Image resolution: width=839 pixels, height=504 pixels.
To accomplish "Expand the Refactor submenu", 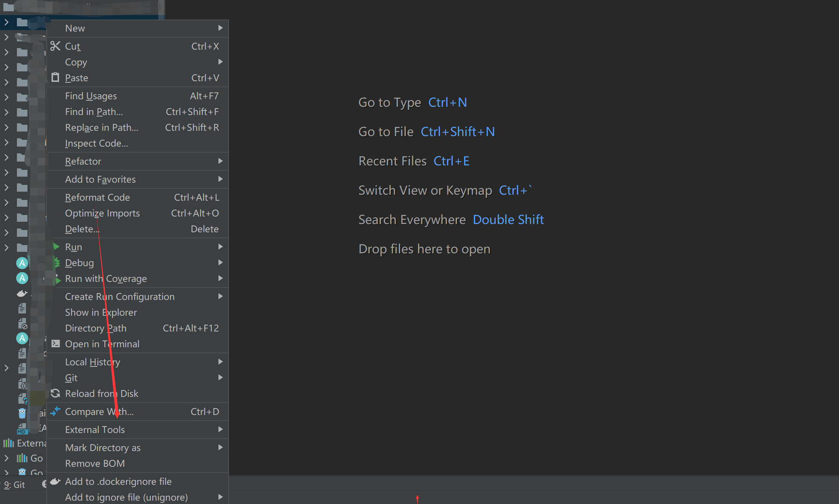I will [138, 160].
